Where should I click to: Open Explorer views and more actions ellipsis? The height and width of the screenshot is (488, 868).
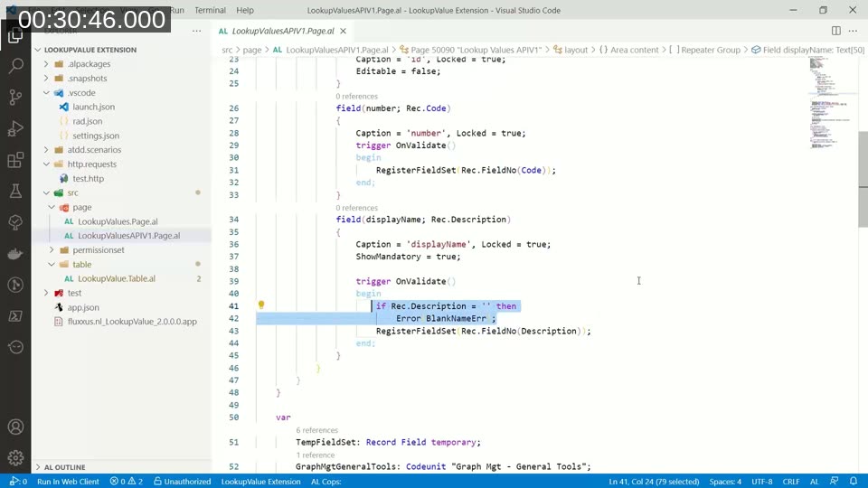pyautogui.click(x=196, y=31)
